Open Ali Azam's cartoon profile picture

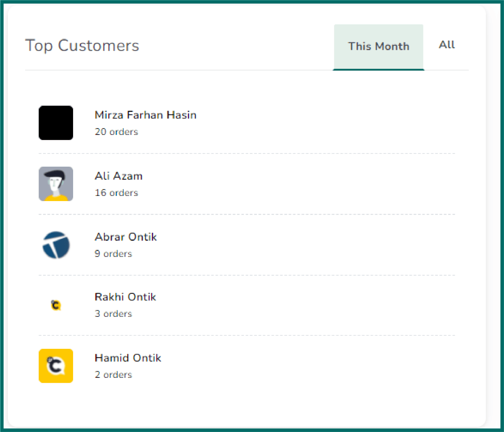56,184
